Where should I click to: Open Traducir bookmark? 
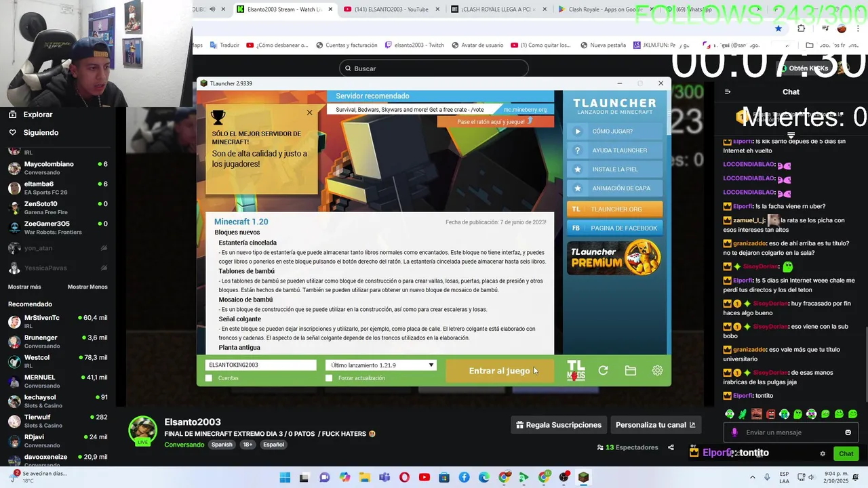click(x=224, y=45)
